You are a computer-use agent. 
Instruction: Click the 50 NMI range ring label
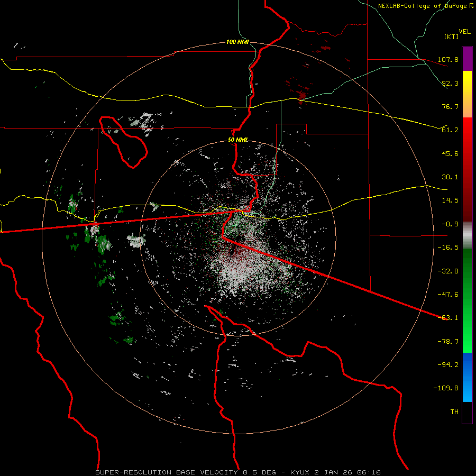237,140
